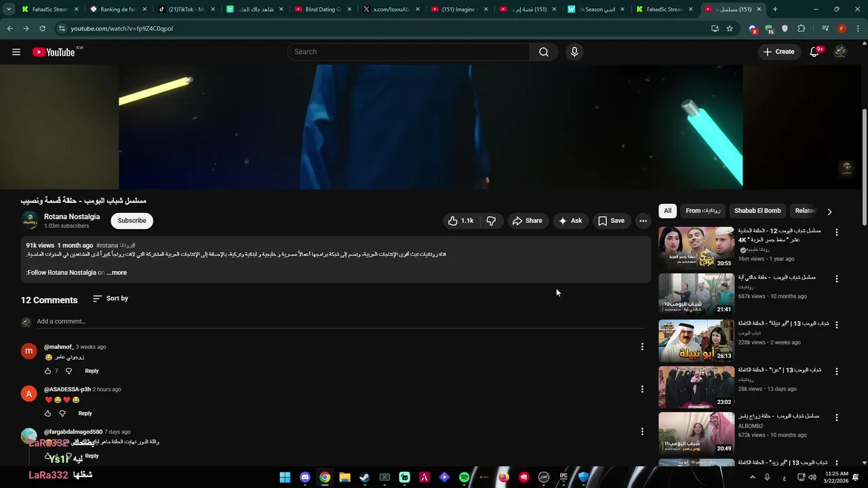
Task: Click the Ask button
Action: [x=570, y=220]
